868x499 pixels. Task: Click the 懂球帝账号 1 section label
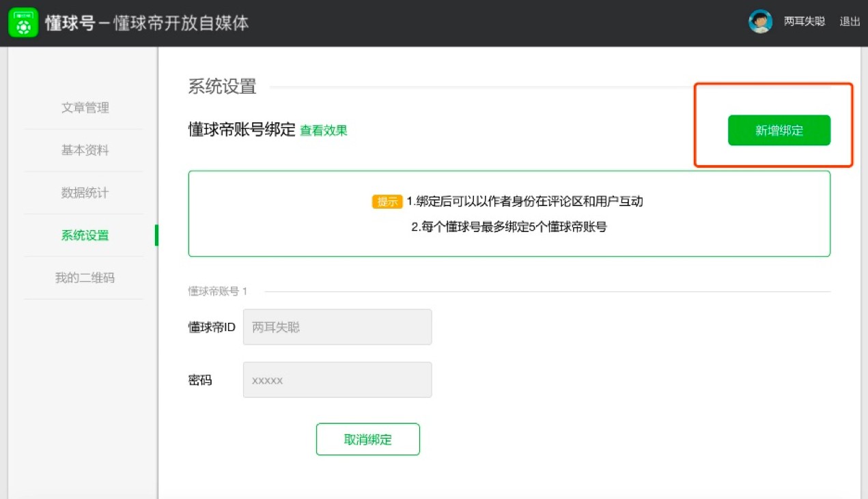218,291
